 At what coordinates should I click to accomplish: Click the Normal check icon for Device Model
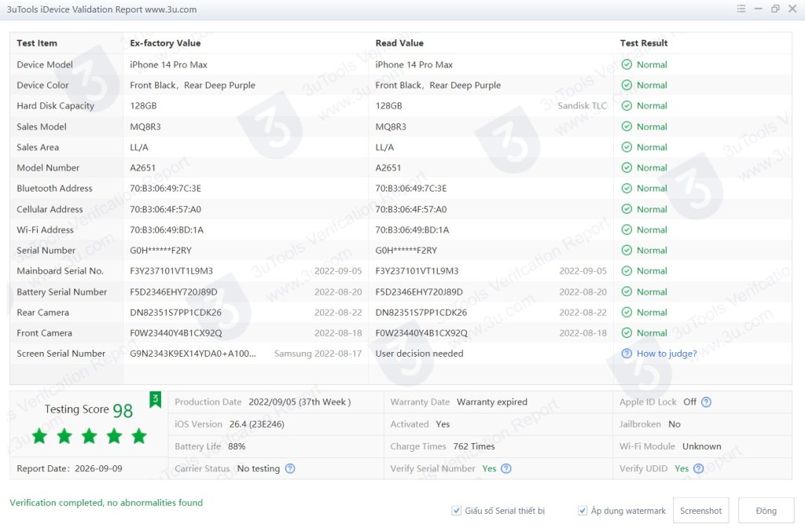tap(627, 64)
